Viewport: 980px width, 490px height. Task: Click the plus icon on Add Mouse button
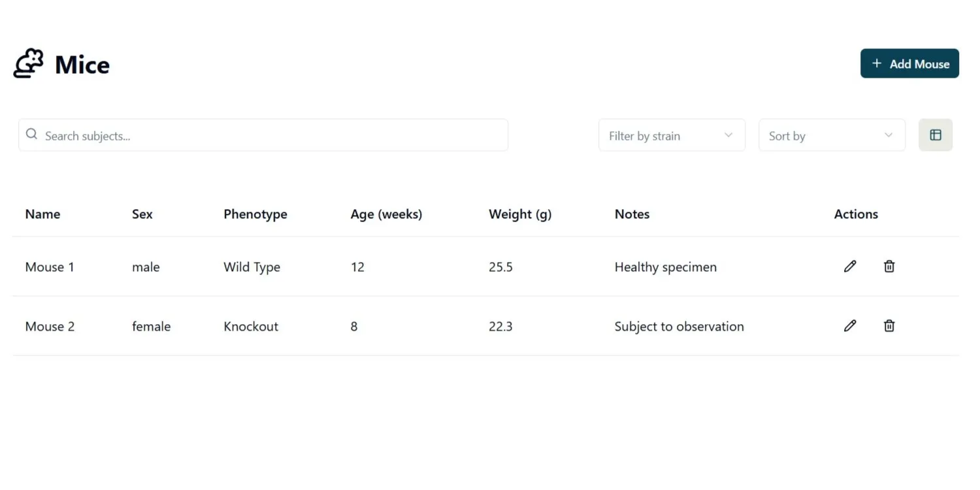[x=877, y=63]
